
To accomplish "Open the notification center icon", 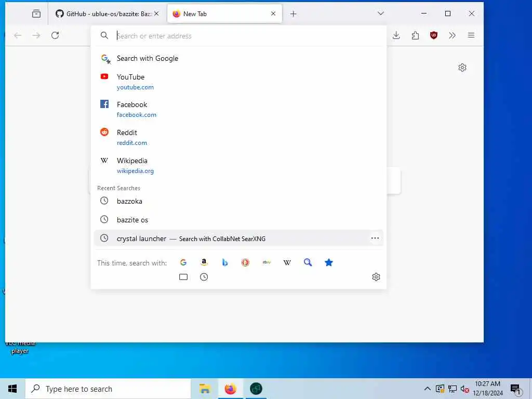I will (x=515, y=389).
